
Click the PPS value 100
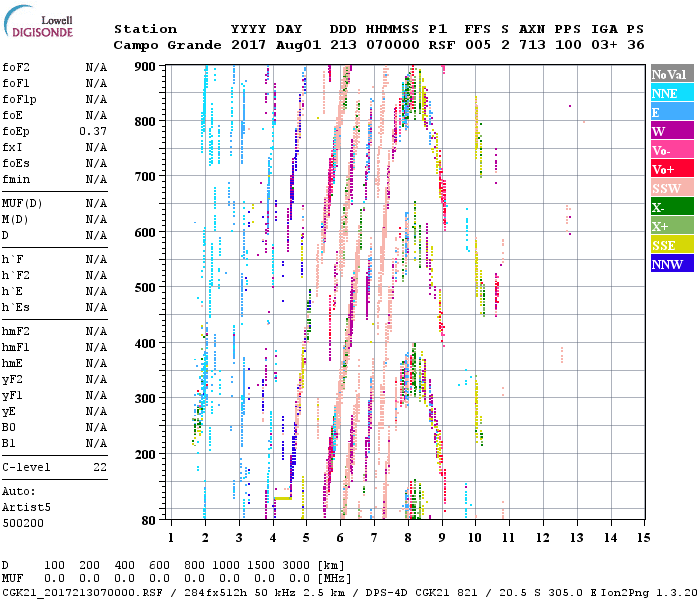pos(568,45)
